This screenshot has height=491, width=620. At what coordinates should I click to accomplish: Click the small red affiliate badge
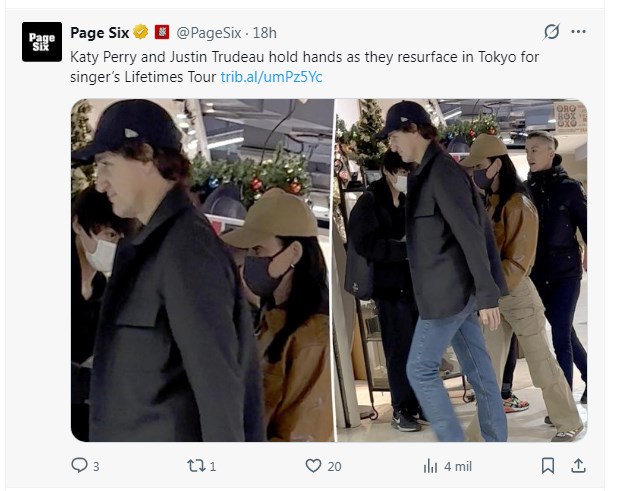pyautogui.click(x=162, y=32)
